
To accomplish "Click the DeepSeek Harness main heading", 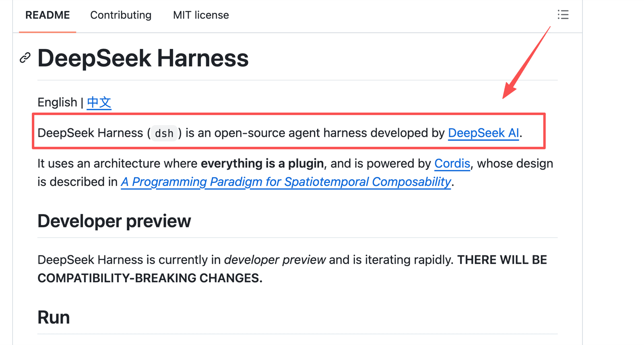I will (x=143, y=58).
